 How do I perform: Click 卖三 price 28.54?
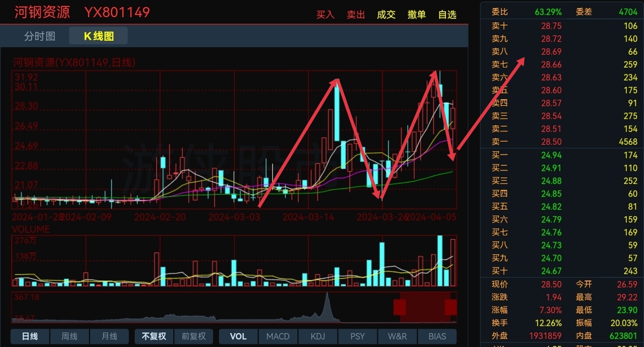551,116
